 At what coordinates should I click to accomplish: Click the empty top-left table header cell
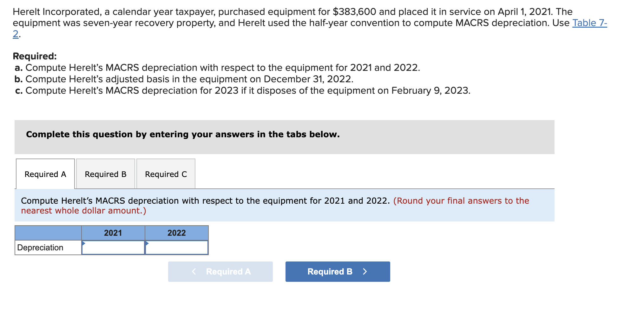coord(48,233)
